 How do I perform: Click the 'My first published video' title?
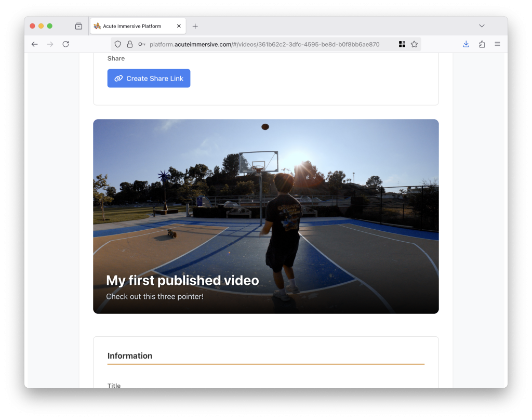pyautogui.click(x=182, y=281)
